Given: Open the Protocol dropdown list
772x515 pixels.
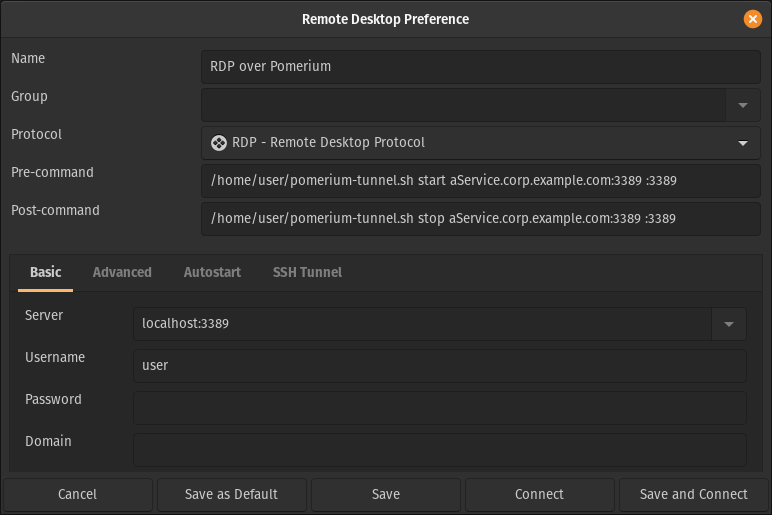Looking at the screenshot, I should [x=481, y=143].
